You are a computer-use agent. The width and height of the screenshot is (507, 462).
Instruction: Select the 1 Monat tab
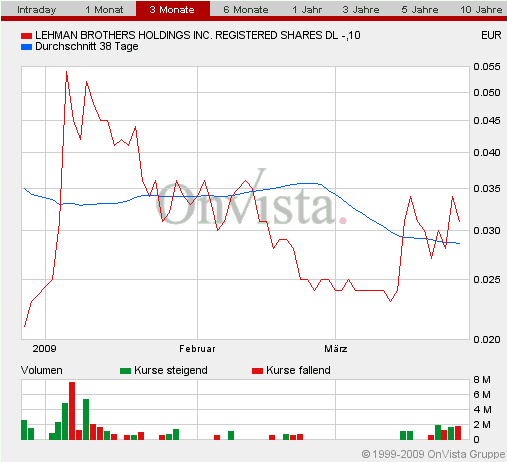coord(104,9)
